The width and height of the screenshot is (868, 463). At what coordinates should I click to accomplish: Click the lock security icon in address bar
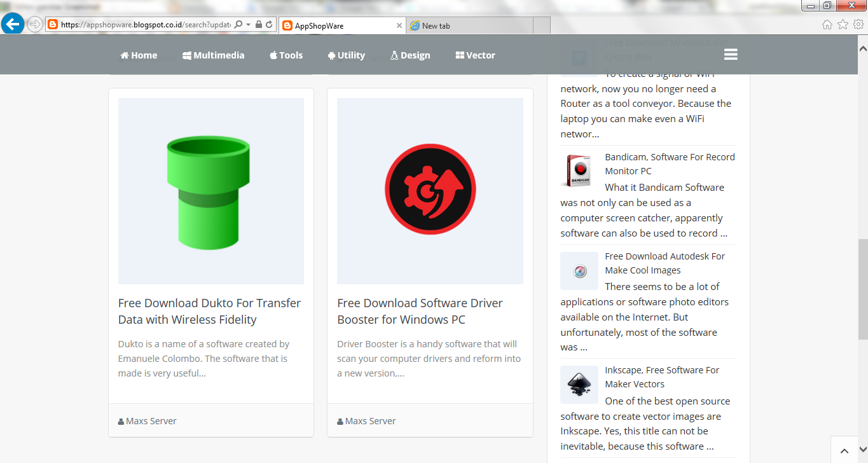(258, 25)
